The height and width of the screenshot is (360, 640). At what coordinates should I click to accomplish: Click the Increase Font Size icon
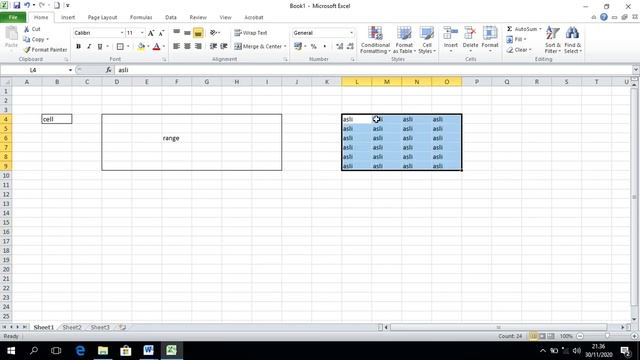151,33
